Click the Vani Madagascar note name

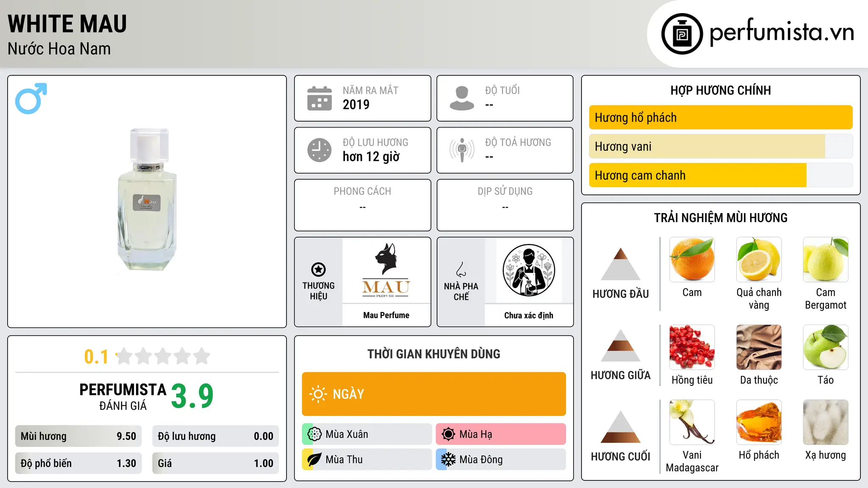pos(692,461)
